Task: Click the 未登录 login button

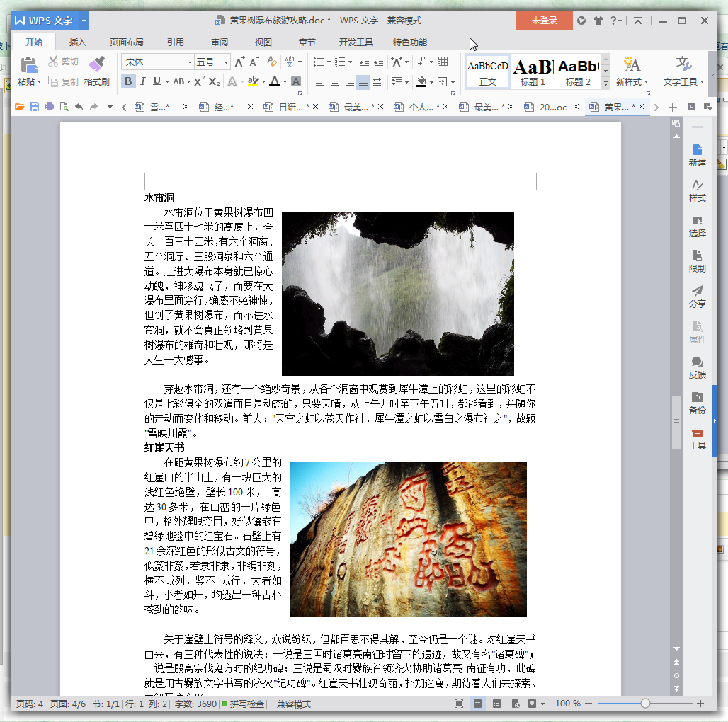Action: (544, 21)
